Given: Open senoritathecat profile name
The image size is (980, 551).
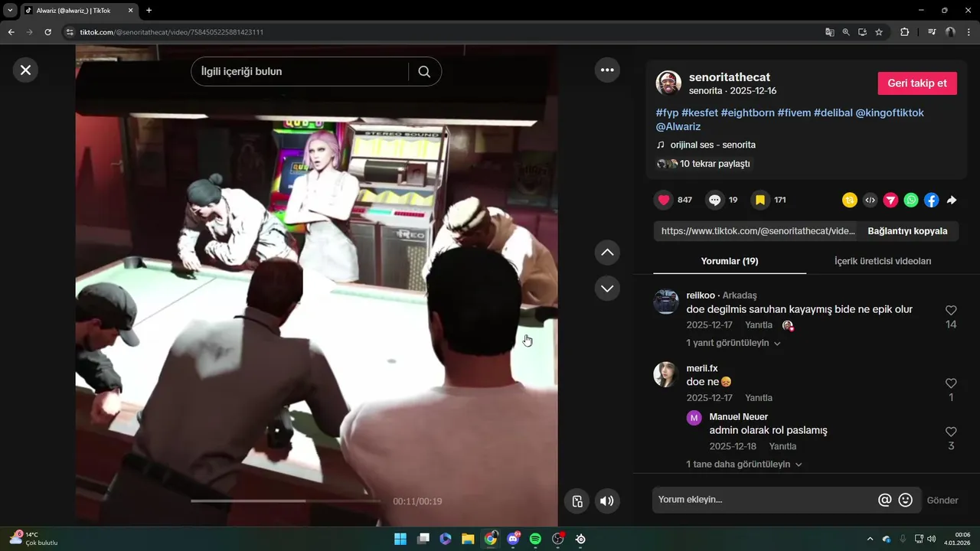Looking at the screenshot, I should (730, 77).
